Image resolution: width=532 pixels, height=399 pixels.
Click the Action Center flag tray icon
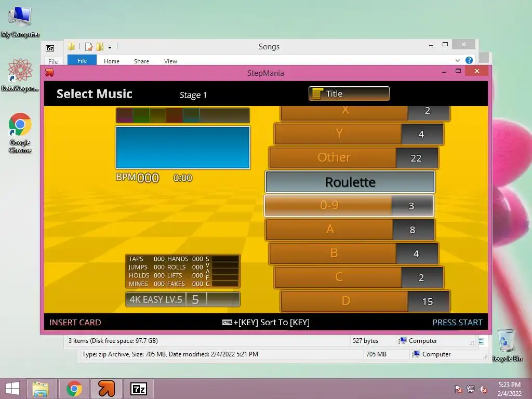pos(458,389)
